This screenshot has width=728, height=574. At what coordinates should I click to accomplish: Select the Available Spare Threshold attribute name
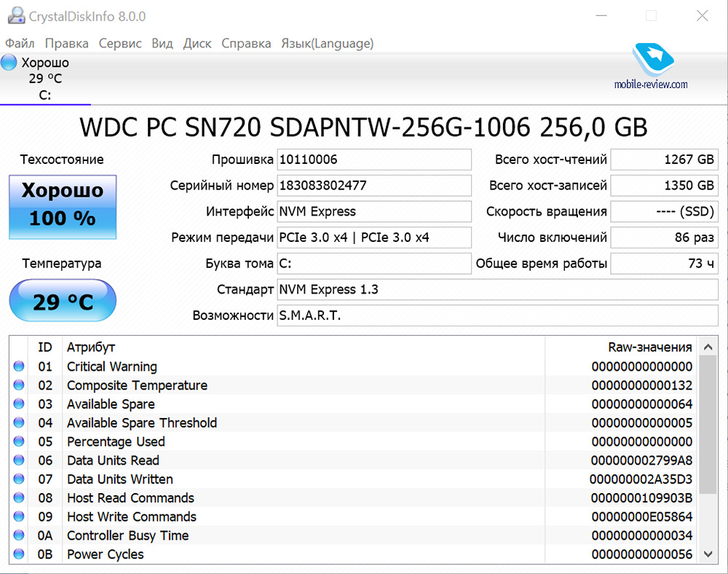142,422
